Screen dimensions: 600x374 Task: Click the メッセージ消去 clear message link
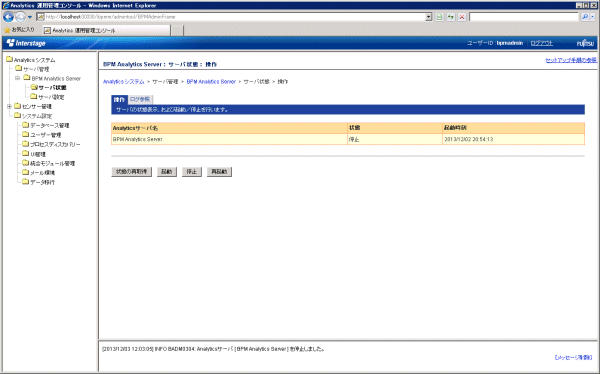point(574,358)
